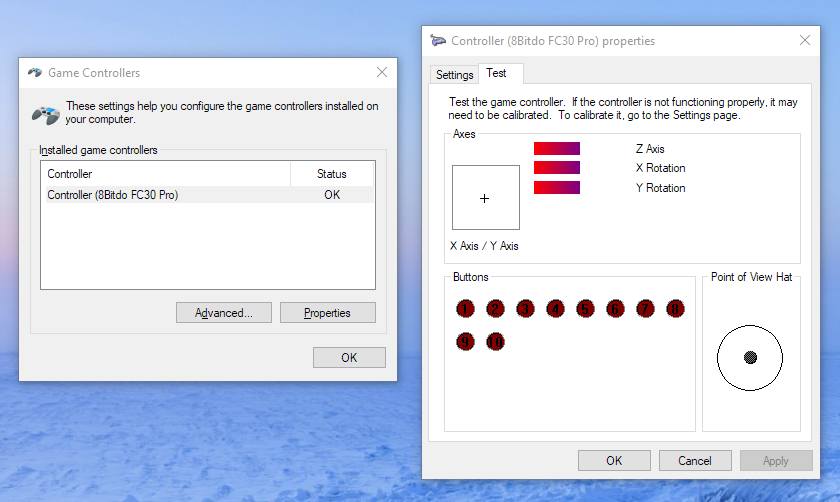
Task: Click the Point of View Hat center dot
Action: coord(750,357)
